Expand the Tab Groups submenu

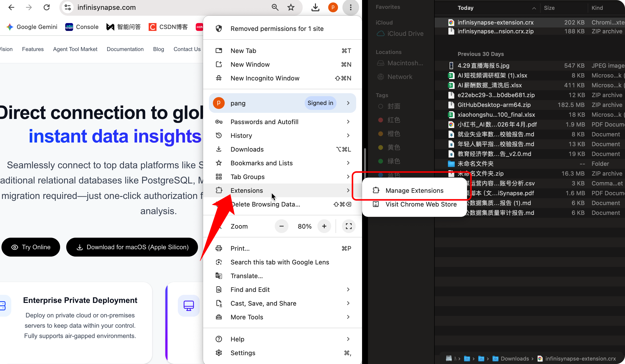(282, 177)
